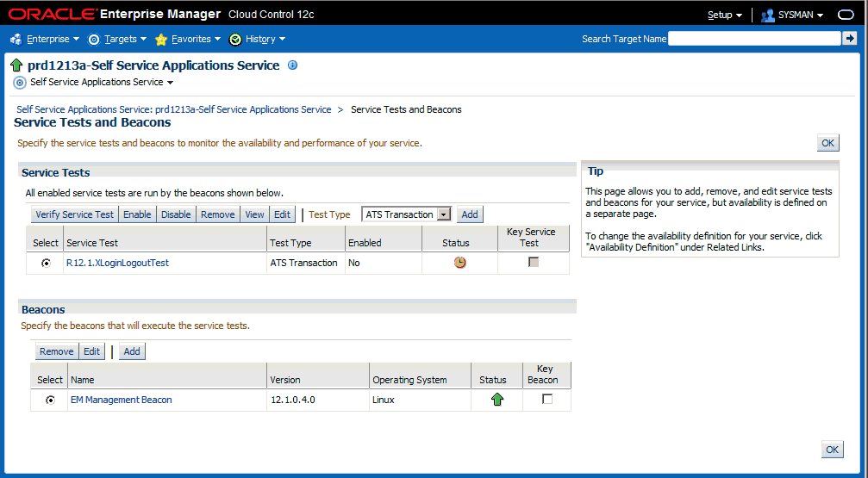Click Remove in the Beacons toolbar

(x=57, y=351)
